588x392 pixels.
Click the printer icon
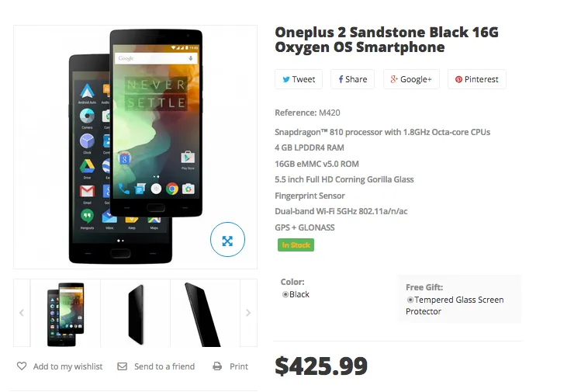[x=217, y=366]
